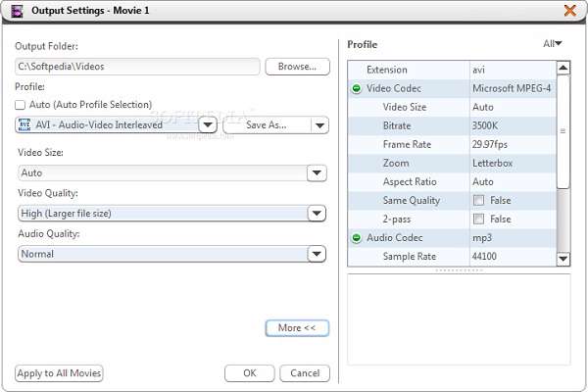Select the 2-pass row label

coord(397,220)
